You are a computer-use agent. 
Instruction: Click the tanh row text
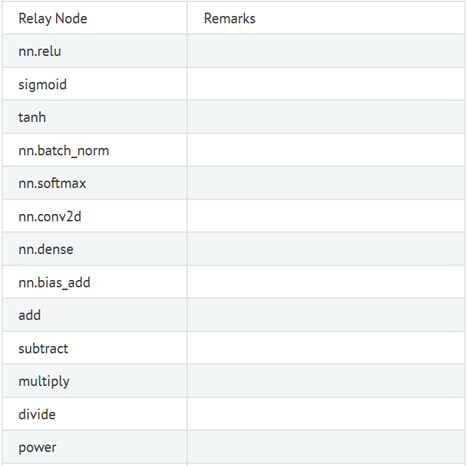(32, 117)
